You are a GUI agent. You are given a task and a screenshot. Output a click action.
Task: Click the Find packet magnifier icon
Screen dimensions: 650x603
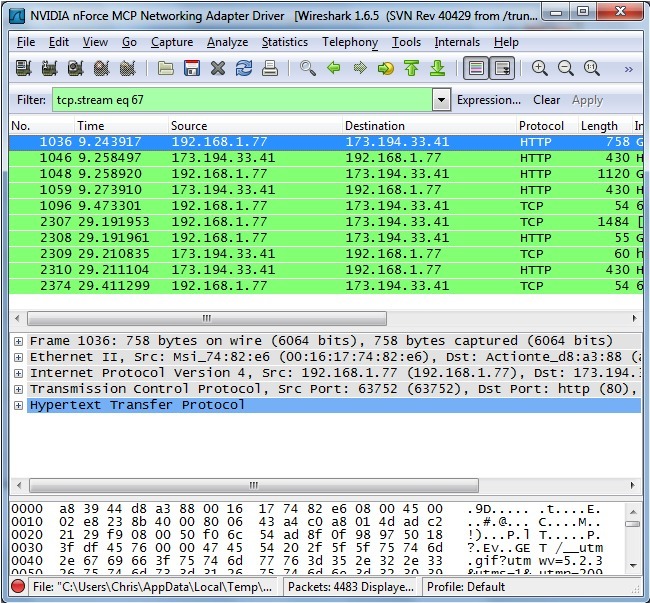click(308, 69)
